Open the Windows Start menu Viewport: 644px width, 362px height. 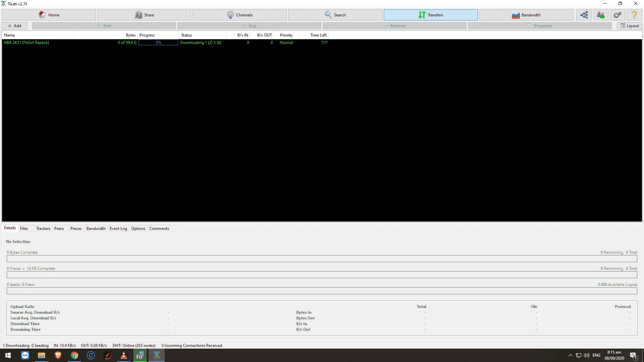click(8, 355)
